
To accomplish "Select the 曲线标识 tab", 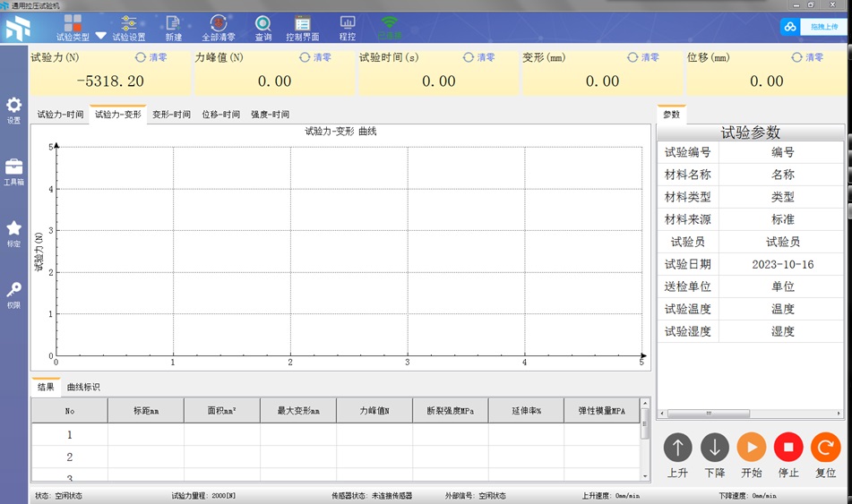I will (x=83, y=387).
